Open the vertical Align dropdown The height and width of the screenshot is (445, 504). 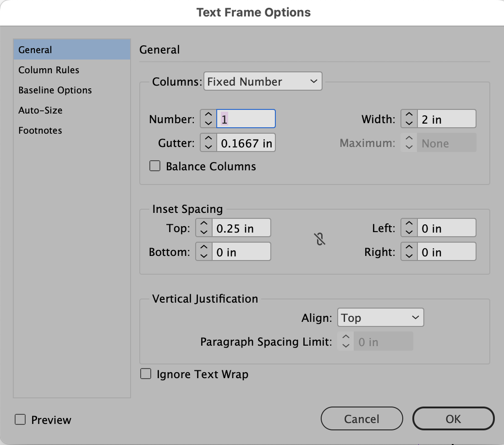pyautogui.click(x=380, y=317)
